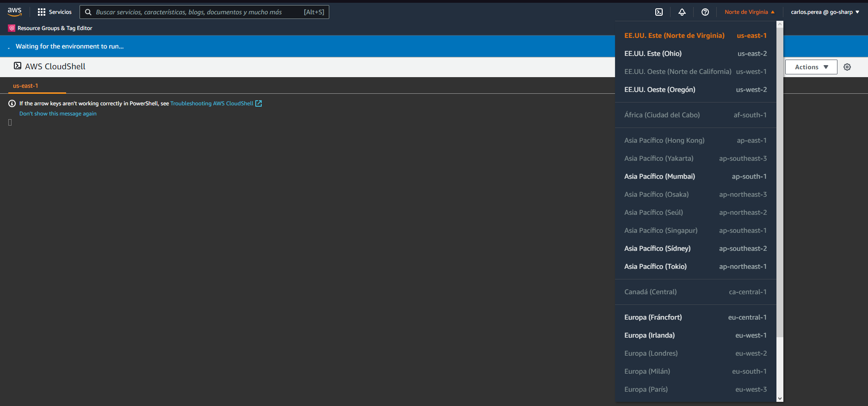Click the external link icon beside Troubleshooting
The height and width of the screenshot is (406, 868).
(x=259, y=103)
